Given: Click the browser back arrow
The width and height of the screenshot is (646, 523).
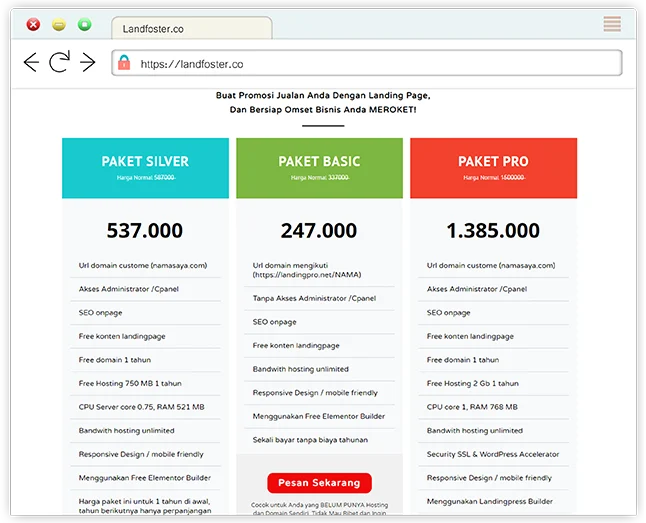Looking at the screenshot, I should pyautogui.click(x=31, y=63).
